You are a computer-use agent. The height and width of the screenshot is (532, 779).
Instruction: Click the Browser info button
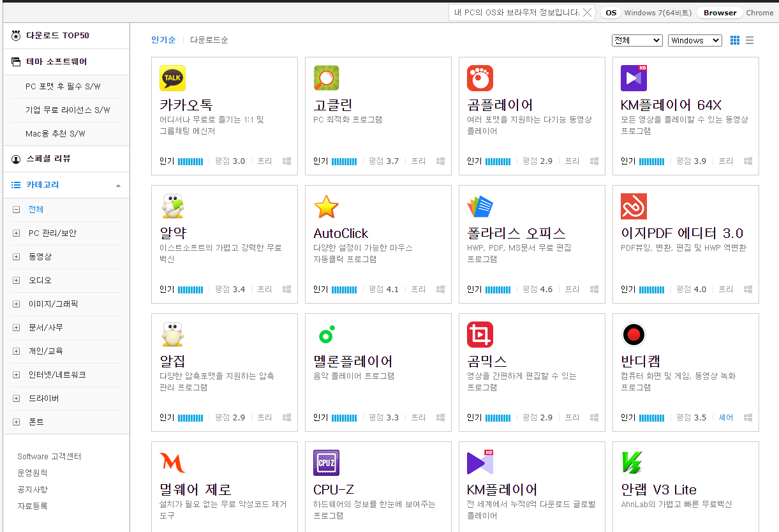point(720,13)
